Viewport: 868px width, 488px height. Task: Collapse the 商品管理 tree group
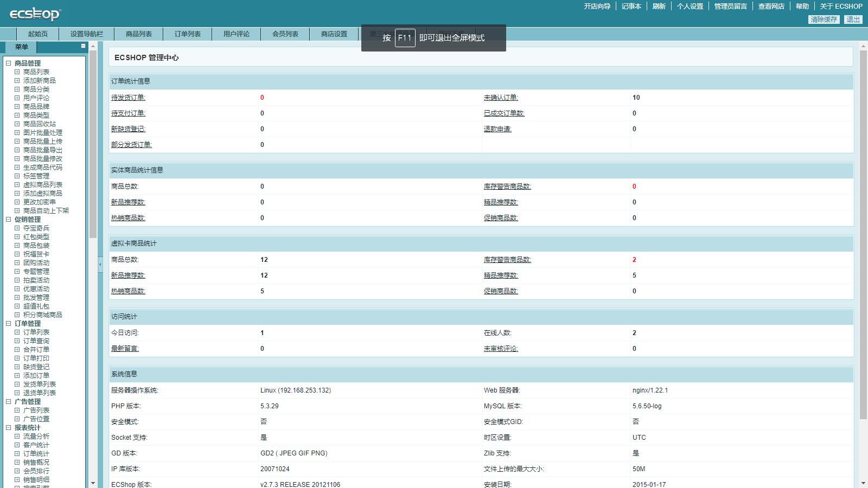pos(9,63)
